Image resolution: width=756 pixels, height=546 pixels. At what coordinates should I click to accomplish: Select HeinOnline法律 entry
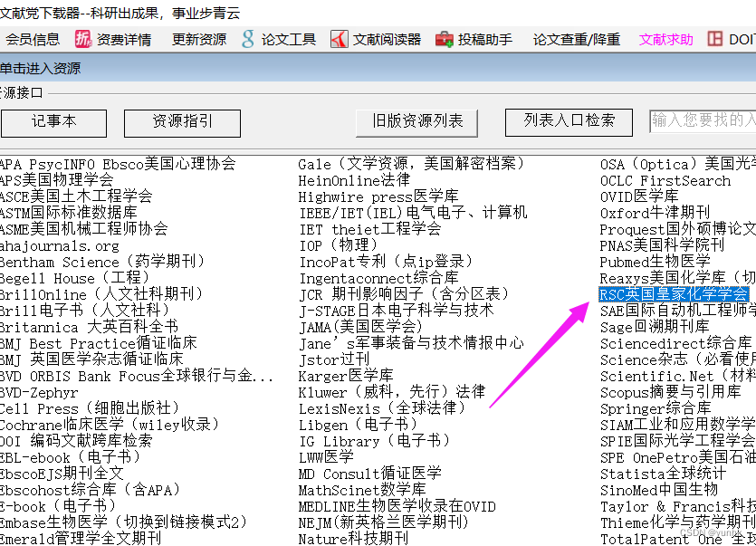coord(354,180)
